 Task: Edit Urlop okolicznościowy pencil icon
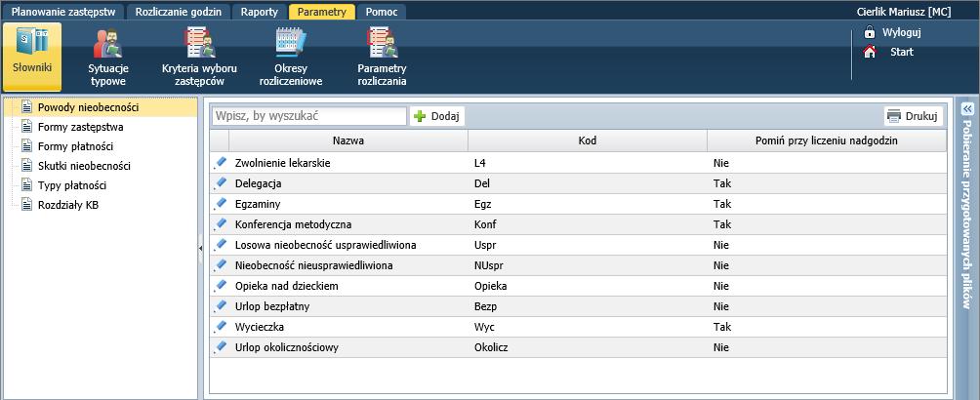point(220,347)
